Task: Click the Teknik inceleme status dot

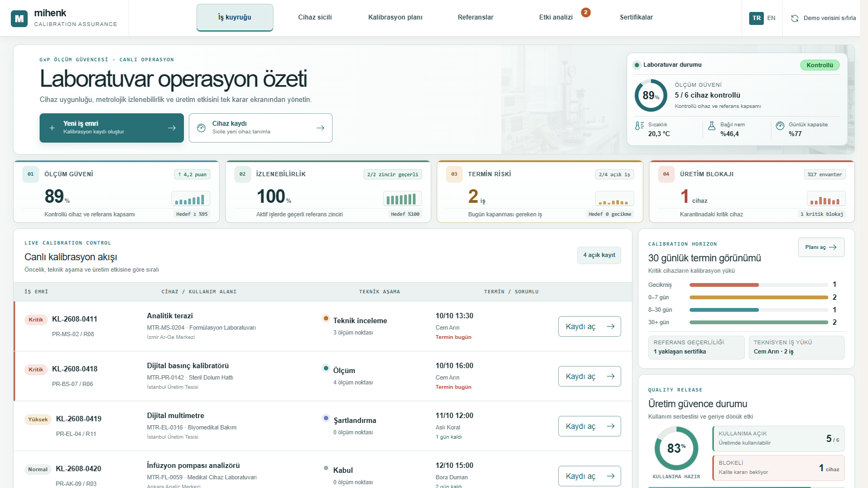Action: (x=326, y=318)
